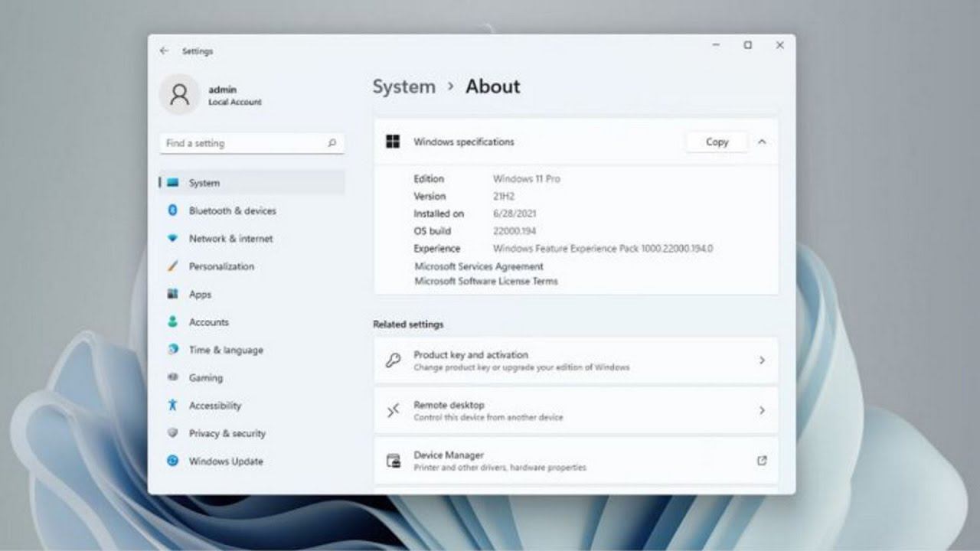The image size is (980, 551).
Task: Click the Windows 11 Pro edition value
Action: (x=526, y=178)
